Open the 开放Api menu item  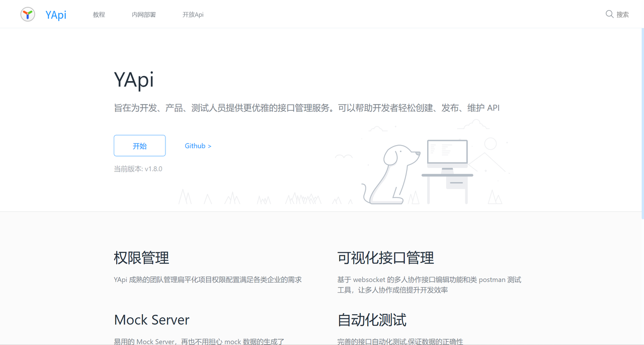(193, 15)
